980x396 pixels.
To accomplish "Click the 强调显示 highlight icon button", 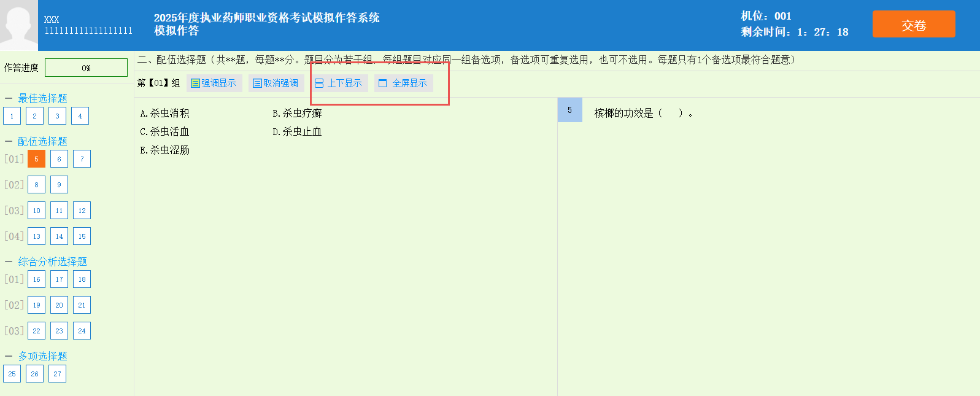I will 214,83.
